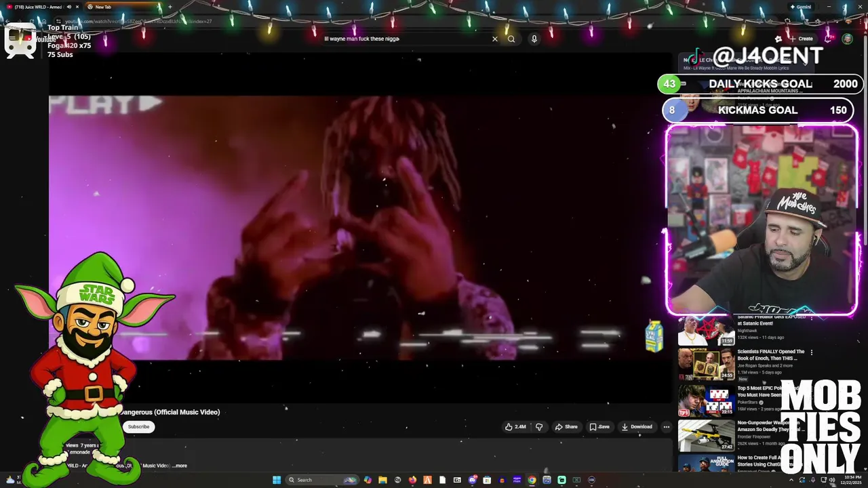Open YouTube notifications bell
Viewport: 868px width, 488px height.
point(828,39)
